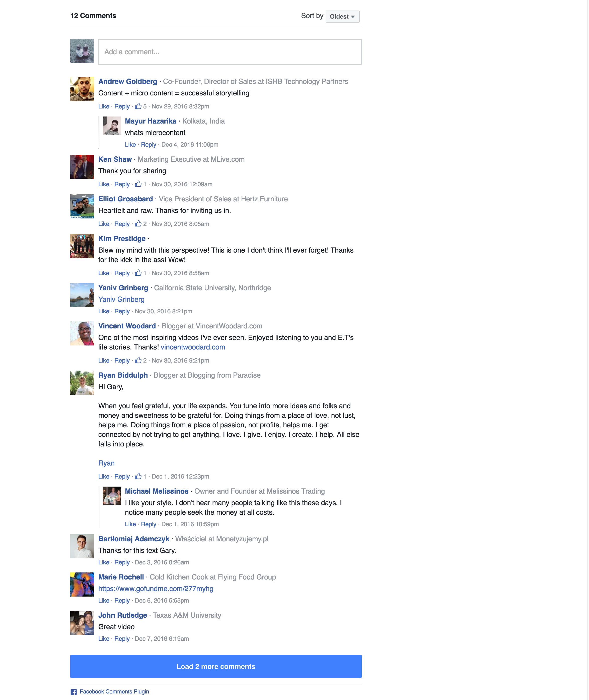Click the thumbs-up icon on Elliot Grossbard's comment
Viewport: 589px width, 700px height.
(138, 223)
